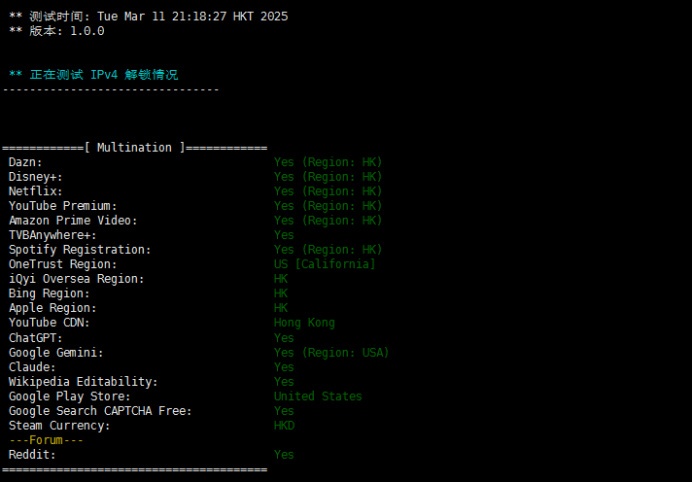This screenshot has width=692, height=482.
Task: Click the 'Disney+:' label
Action: [35, 177]
